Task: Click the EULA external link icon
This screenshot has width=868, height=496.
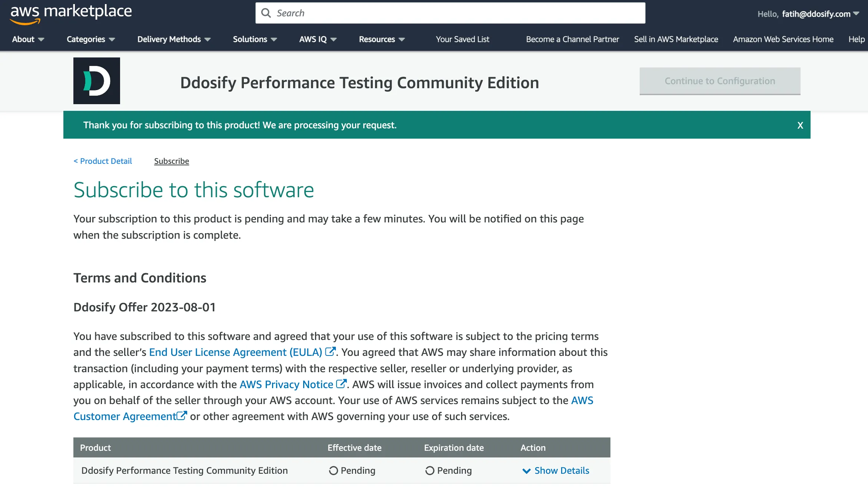Action: (330, 351)
